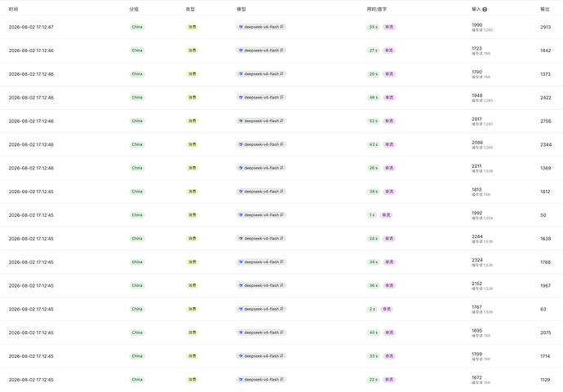Copy model name in the 27 s row
The width and height of the screenshot is (563, 392).
[281, 51]
